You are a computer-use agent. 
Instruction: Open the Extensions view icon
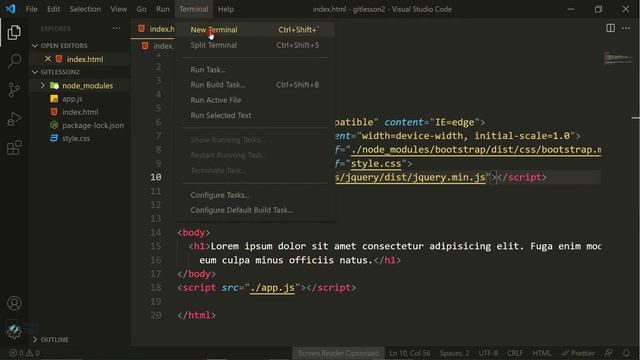tap(14, 147)
